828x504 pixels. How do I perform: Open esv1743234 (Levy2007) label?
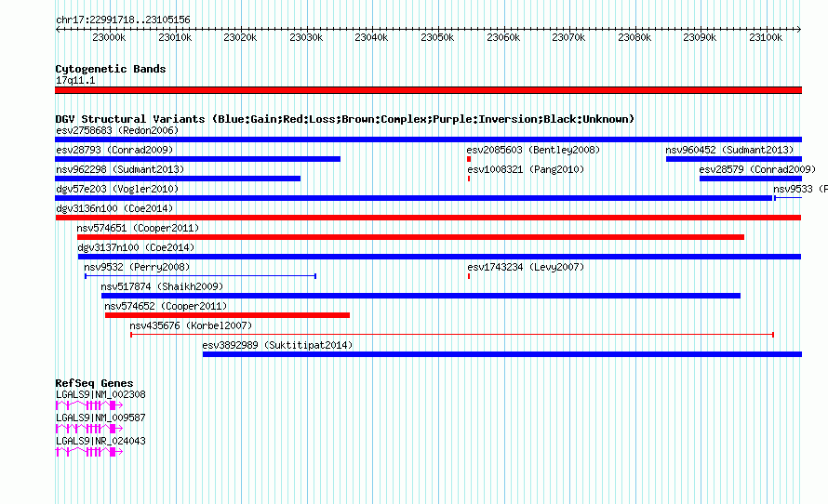coord(526,267)
